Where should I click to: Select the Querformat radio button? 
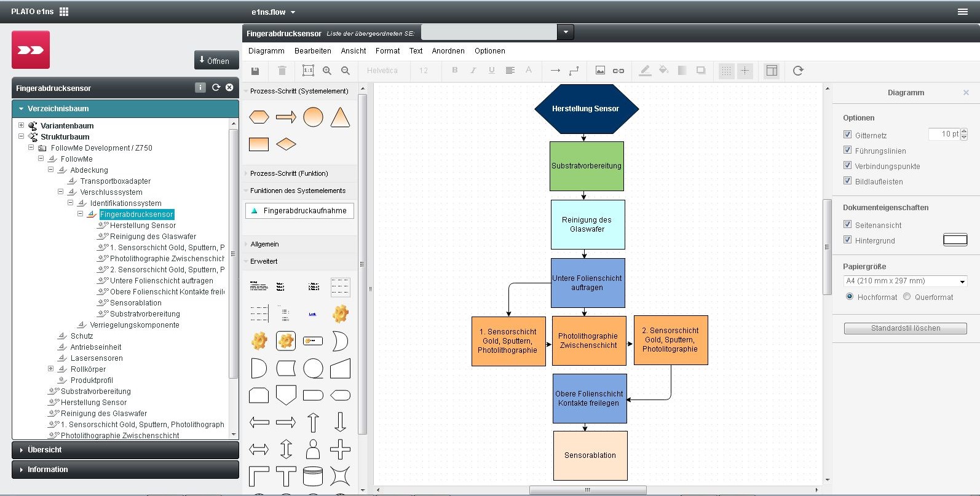[x=907, y=297]
